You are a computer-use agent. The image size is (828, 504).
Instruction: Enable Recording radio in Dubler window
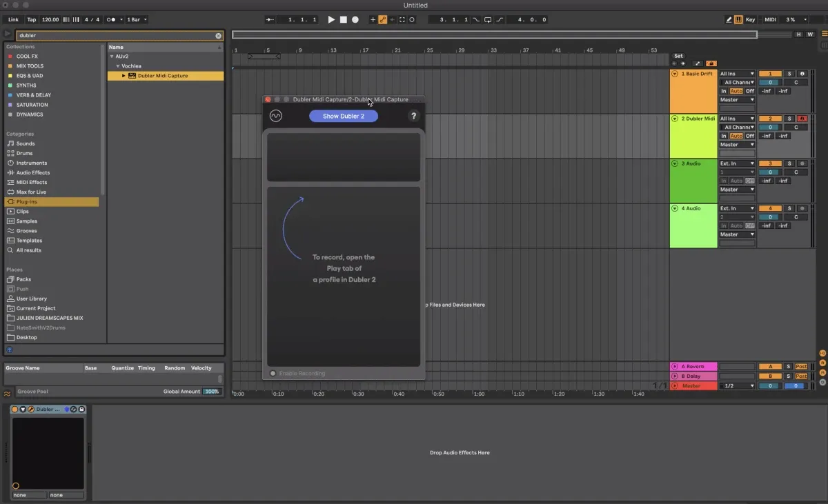coord(273,374)
